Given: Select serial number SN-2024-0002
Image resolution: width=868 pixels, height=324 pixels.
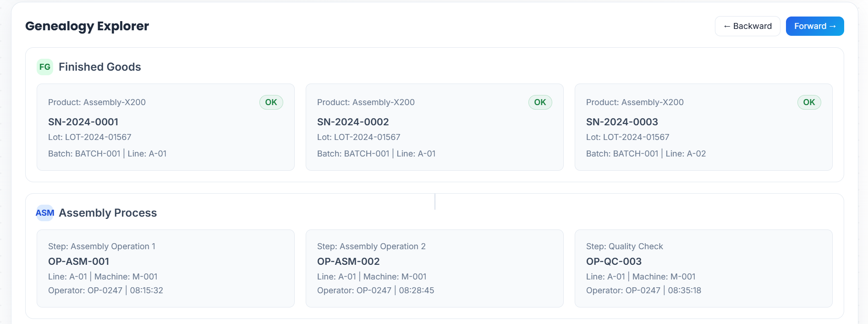Looking at the screenshot, I should [353, 122].
